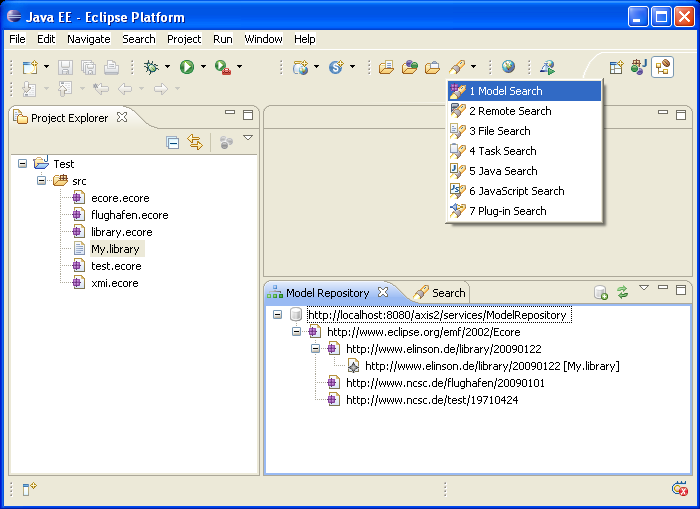
Task: Choose 6 JavaScript Search from dropdown
Action: coord(525,191)
